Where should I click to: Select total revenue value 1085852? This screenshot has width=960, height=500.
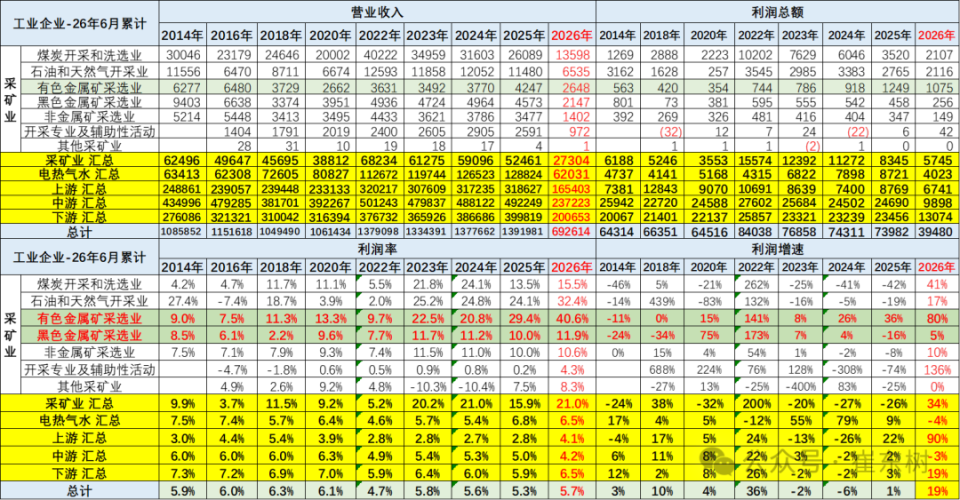coord(182,232)
